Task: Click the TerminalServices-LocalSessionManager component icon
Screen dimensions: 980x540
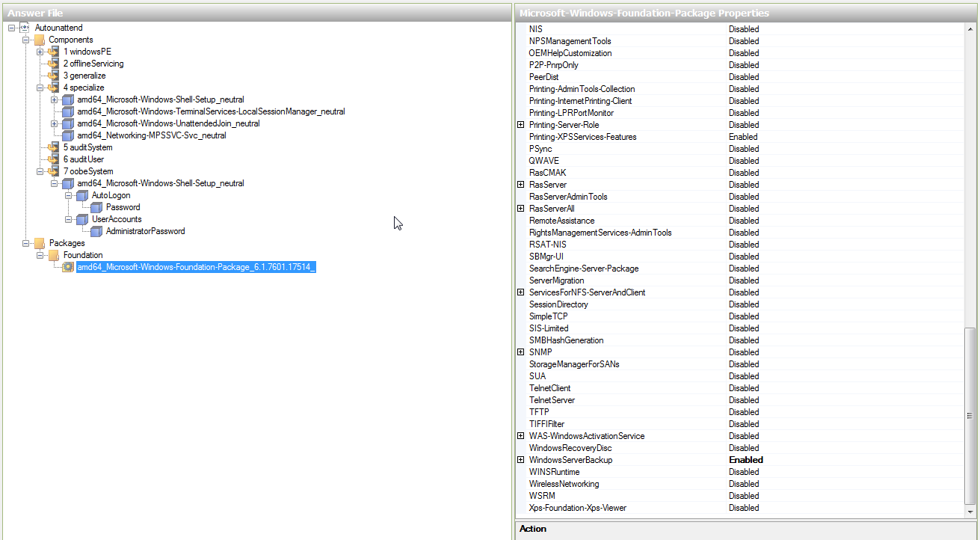Action: coord(68,111)
